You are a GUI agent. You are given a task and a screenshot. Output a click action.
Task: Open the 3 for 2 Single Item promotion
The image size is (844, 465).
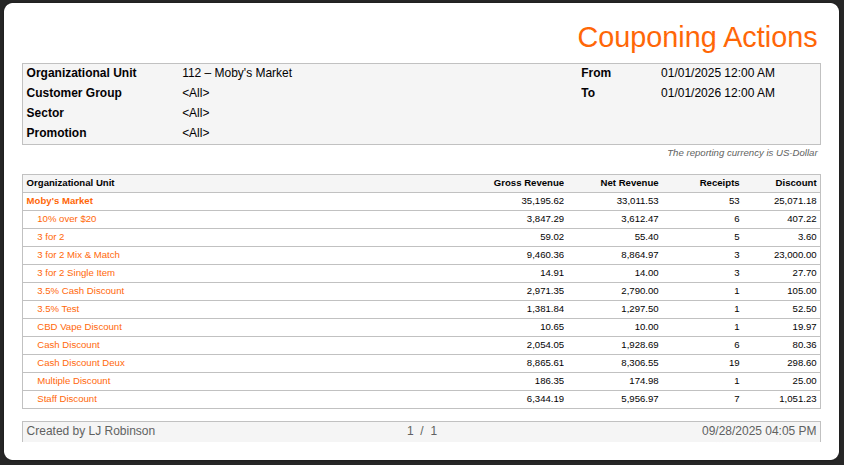[x=75, y=273]
